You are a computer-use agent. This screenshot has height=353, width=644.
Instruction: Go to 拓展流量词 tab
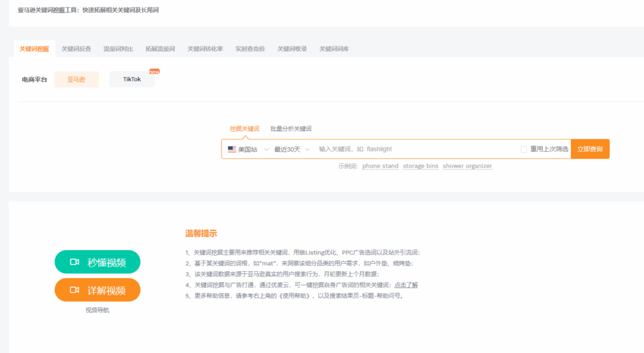click(x=160, y=49)
